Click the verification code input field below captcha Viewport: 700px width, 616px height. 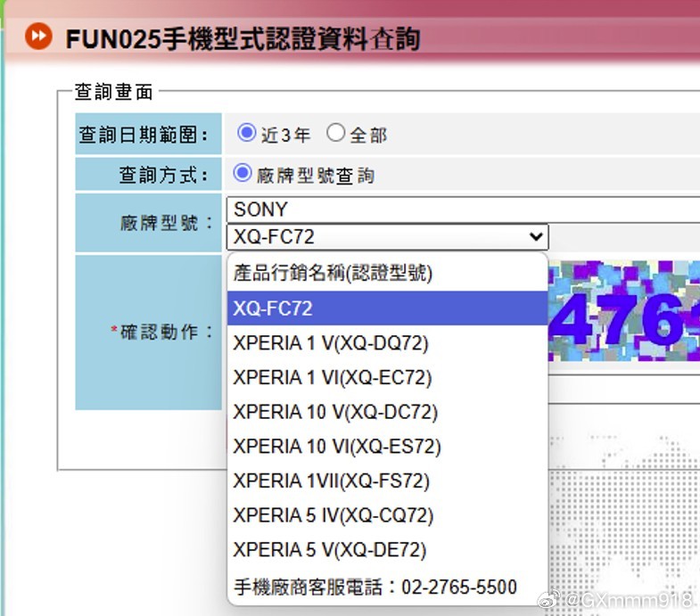pyautogui.click(x=623, y=390)
